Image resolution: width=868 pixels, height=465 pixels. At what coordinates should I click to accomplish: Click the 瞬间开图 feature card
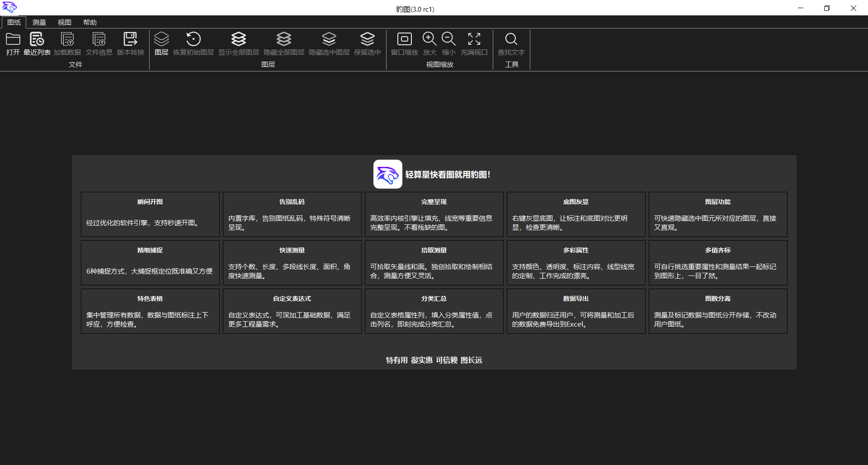[x=150, y=214]
